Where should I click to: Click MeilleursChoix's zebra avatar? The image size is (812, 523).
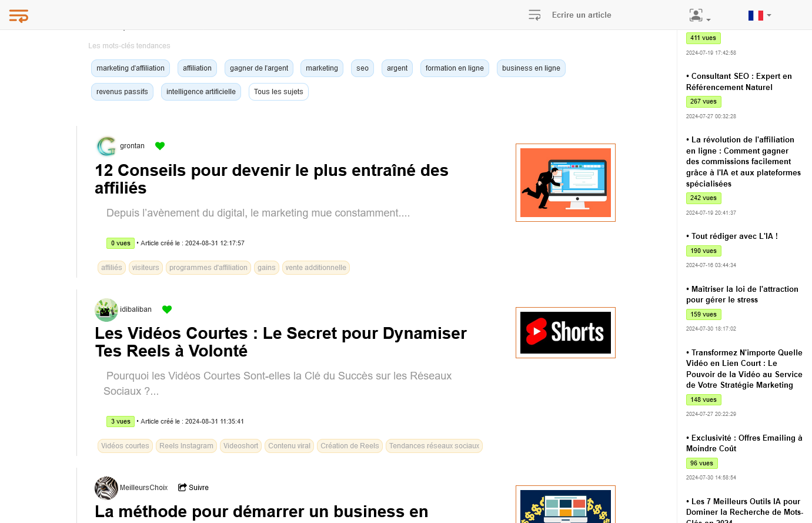[x=106, y=488]
